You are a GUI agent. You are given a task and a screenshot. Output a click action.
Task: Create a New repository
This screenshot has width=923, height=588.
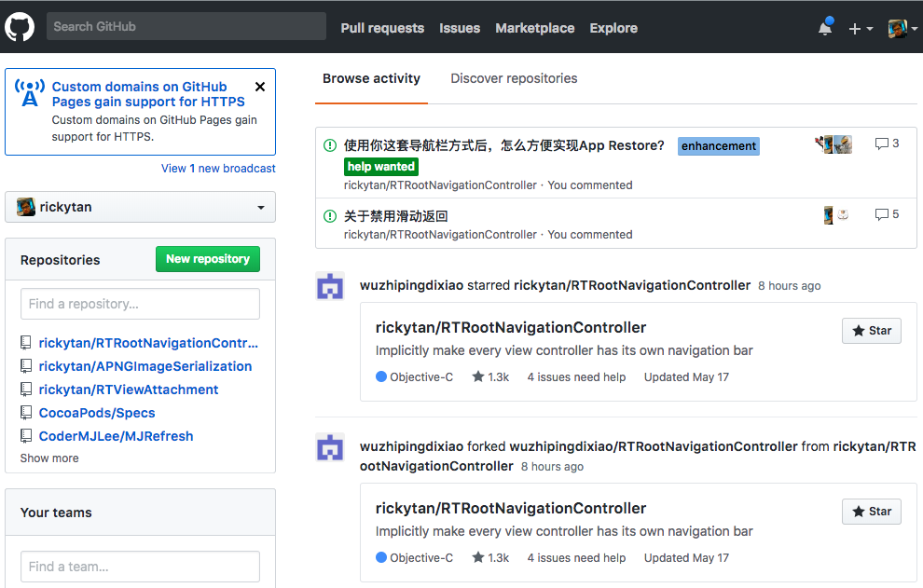pos(208,259)
